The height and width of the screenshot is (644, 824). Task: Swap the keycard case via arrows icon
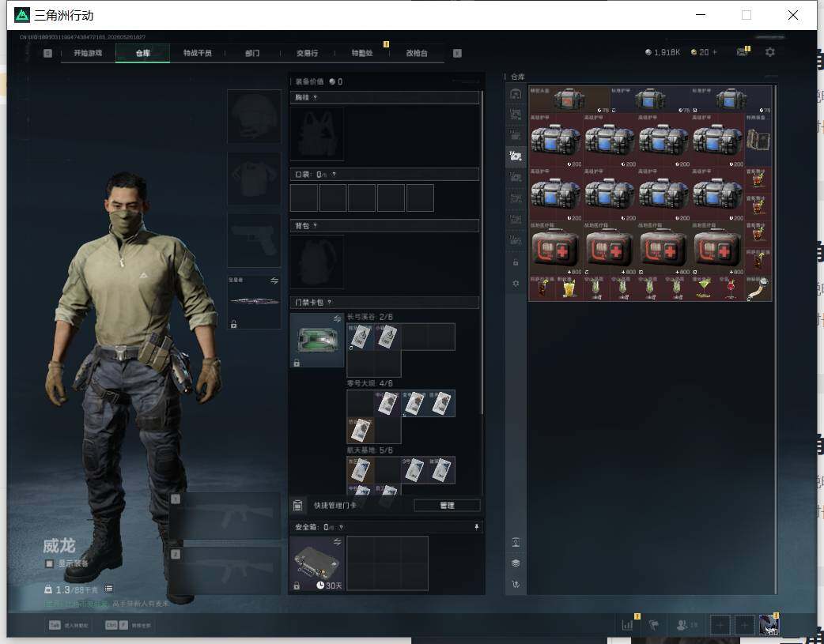338,319
